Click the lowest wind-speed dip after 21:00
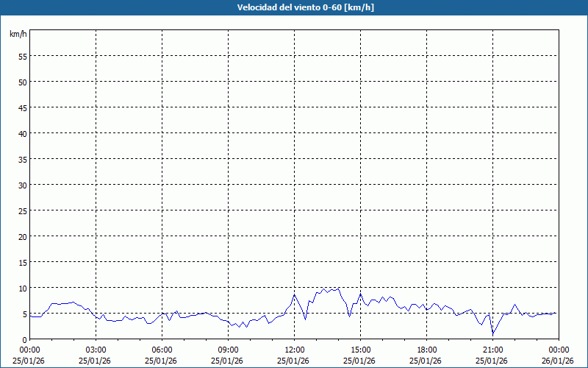 [493, 333]
